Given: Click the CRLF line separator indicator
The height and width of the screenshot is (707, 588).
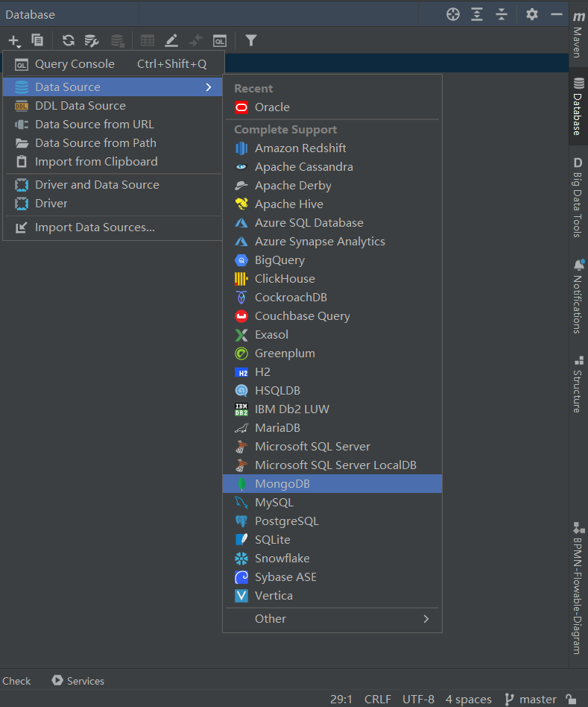Looking at the screenshot, I should pyautogui.click(x=378, y=699).
